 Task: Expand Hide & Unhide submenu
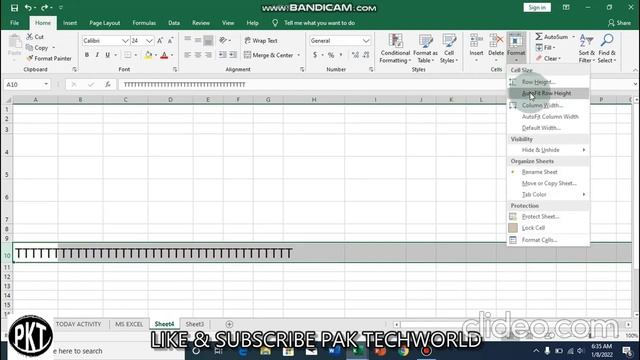point(548,150)
